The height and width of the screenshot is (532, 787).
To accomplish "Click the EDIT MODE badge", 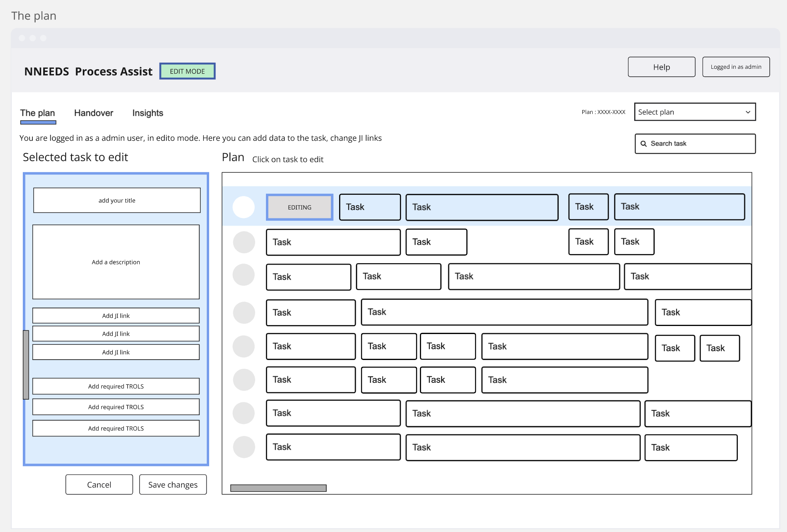I will click(187, 71).
